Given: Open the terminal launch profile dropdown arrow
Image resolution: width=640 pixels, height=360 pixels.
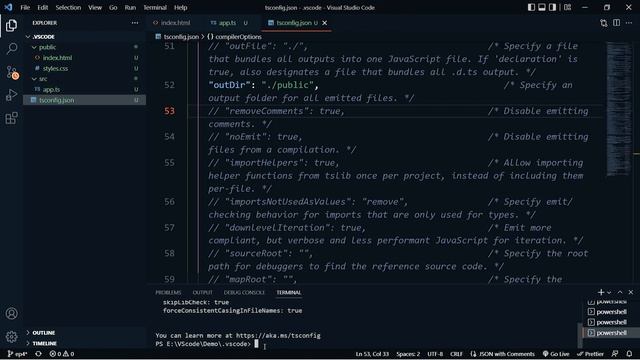Looking at the screenshot, I should pos(609,292).
